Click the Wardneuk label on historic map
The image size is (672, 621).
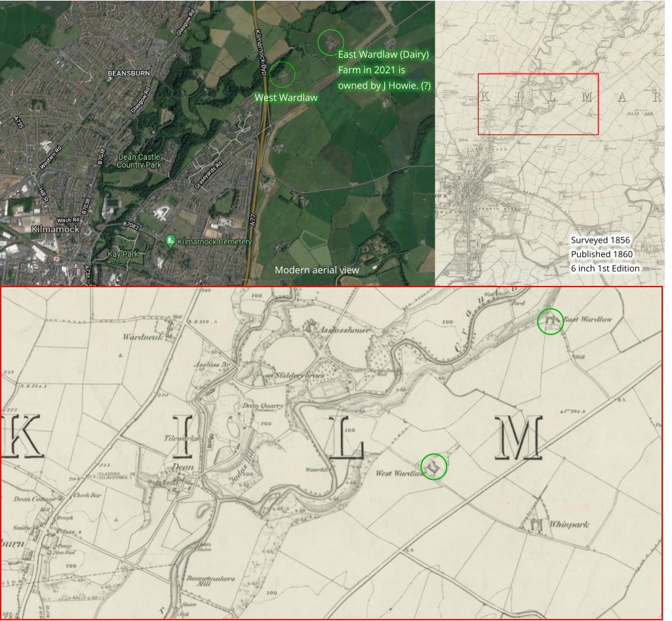pyautogui.click(x=141, y=337)
